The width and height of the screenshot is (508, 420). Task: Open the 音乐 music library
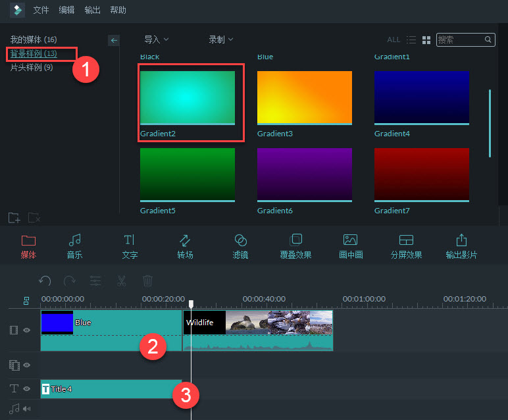click(x=74, y=246)
